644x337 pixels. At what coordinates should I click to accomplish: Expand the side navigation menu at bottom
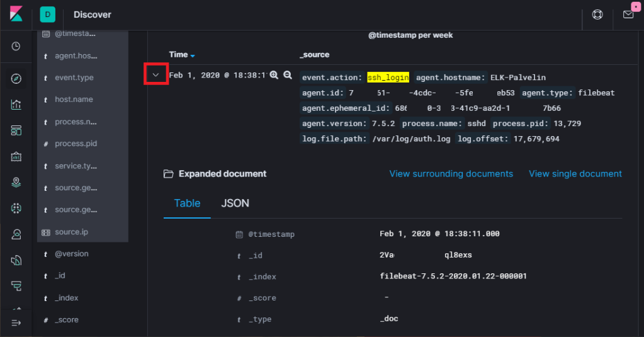click(16, 323)
